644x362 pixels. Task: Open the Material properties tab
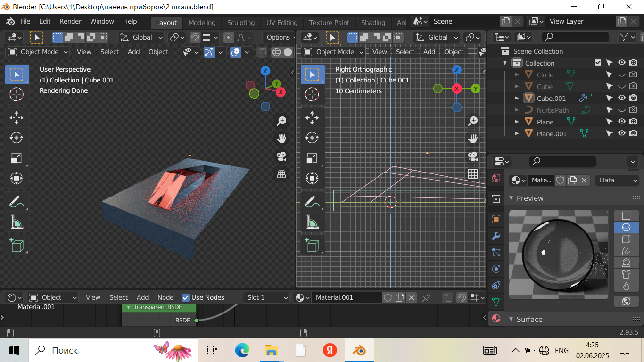(496, 319)
